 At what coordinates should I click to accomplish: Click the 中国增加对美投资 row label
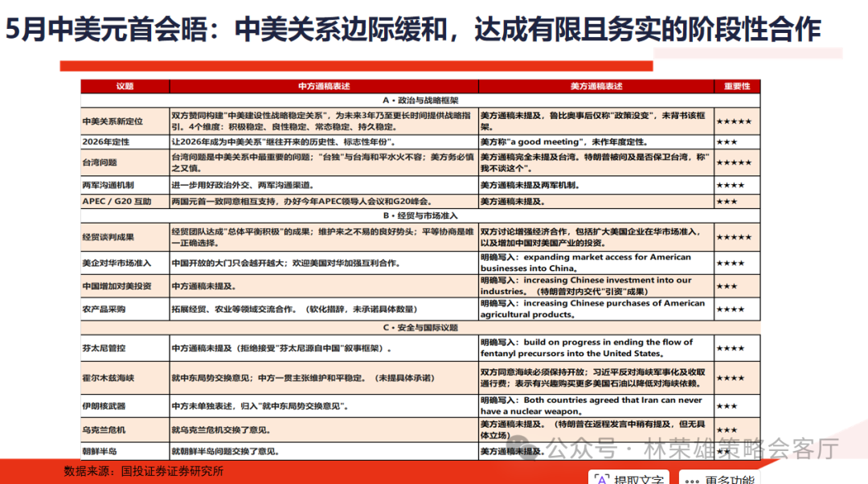(x=117, y=286)
